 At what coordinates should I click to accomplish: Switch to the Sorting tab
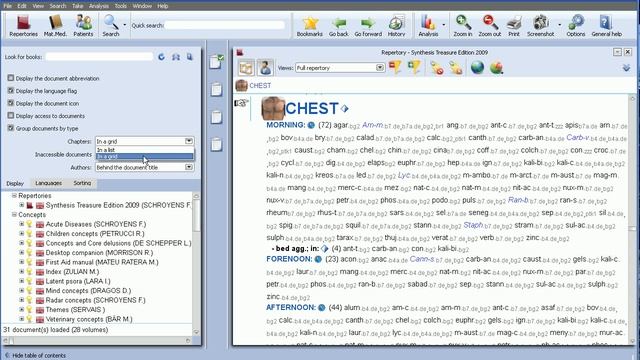pos(82,183)
